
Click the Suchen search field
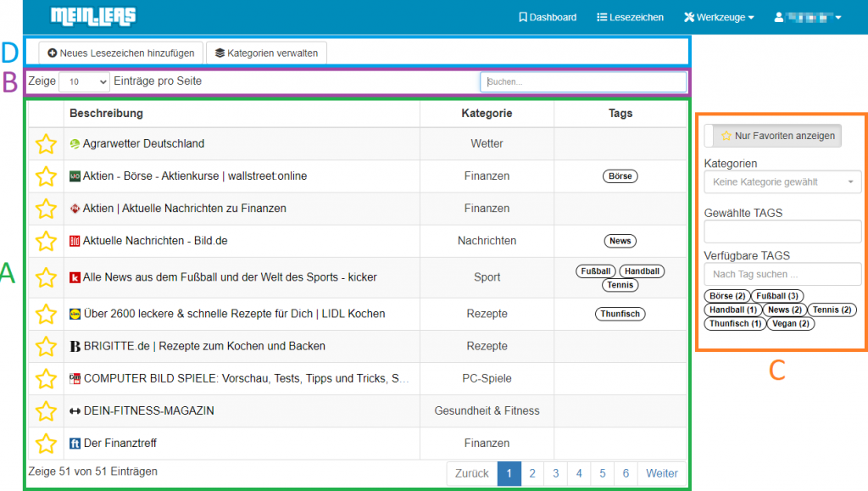pyautogui.click(x=583, y=81)
